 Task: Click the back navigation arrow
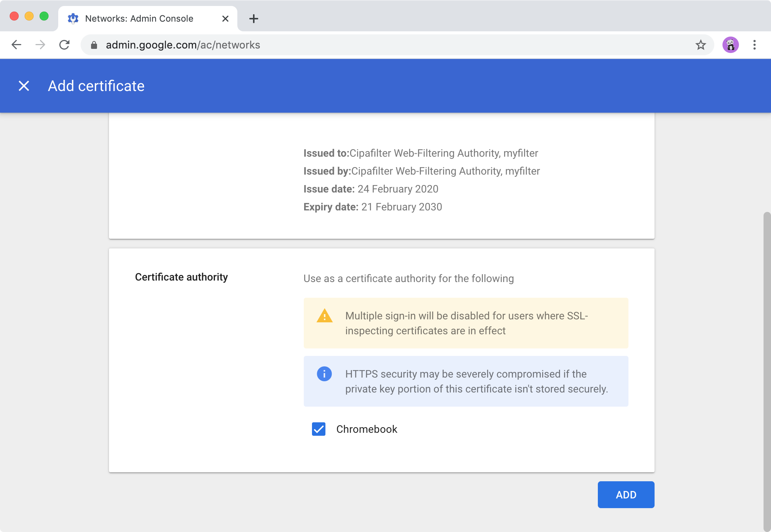(16, 45)
